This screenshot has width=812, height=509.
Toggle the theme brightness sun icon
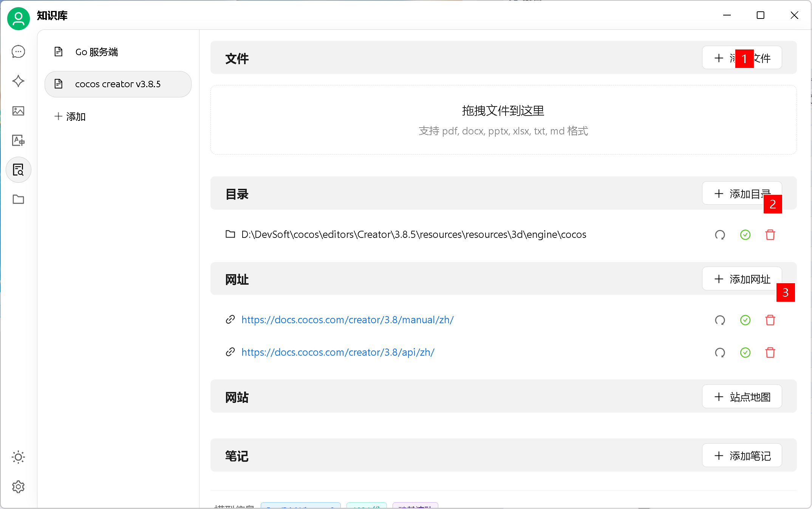18,457
